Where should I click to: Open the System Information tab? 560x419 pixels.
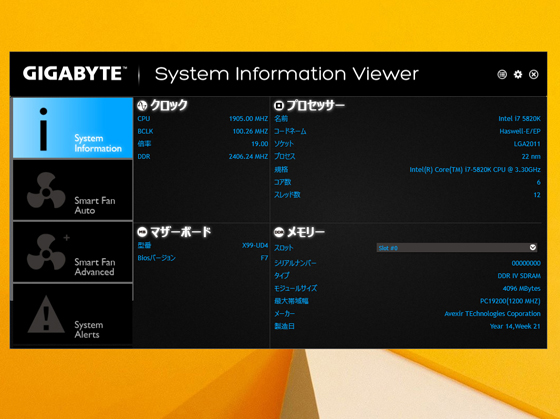73,128
